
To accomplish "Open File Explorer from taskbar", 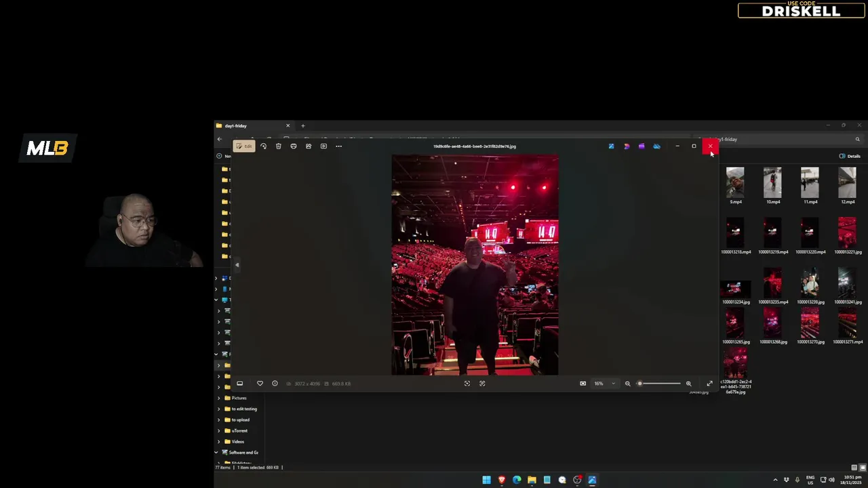I will (532, 480).
